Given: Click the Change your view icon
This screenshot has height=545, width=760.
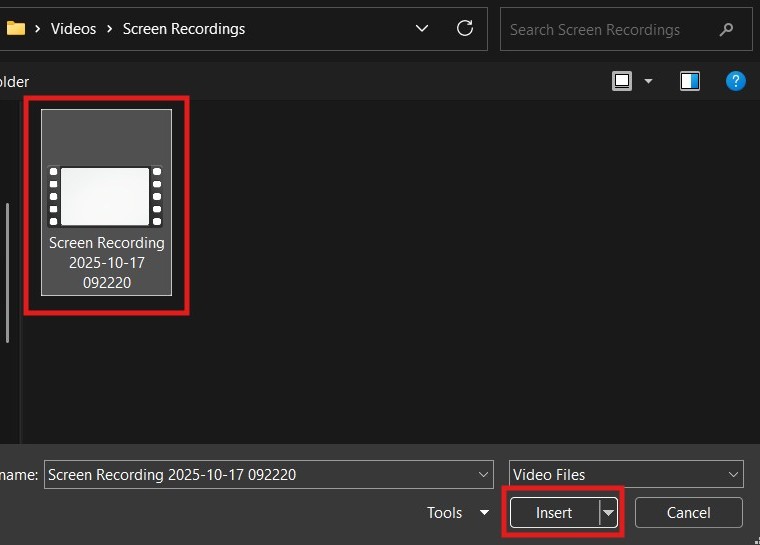Looking at the screenshot, I should pos(623,81).
